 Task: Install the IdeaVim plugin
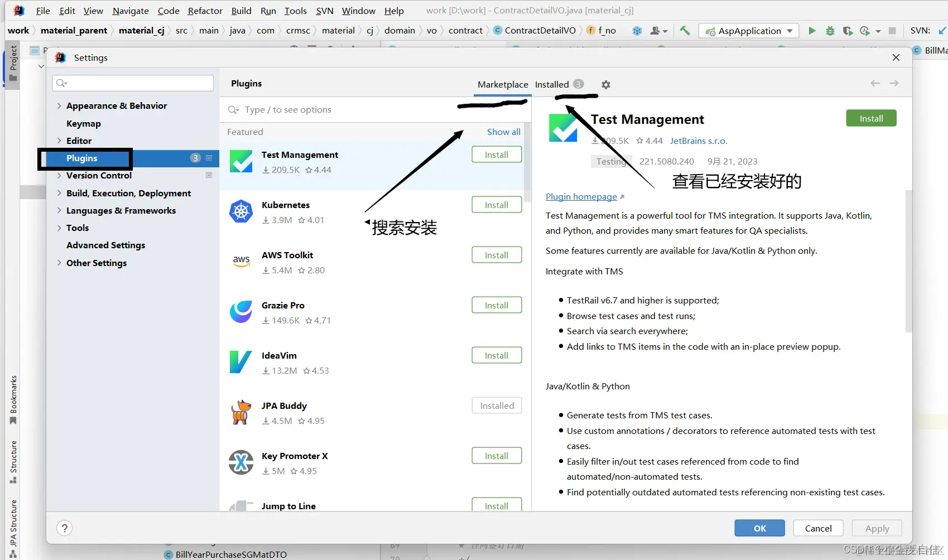click(x=497, y=355)
